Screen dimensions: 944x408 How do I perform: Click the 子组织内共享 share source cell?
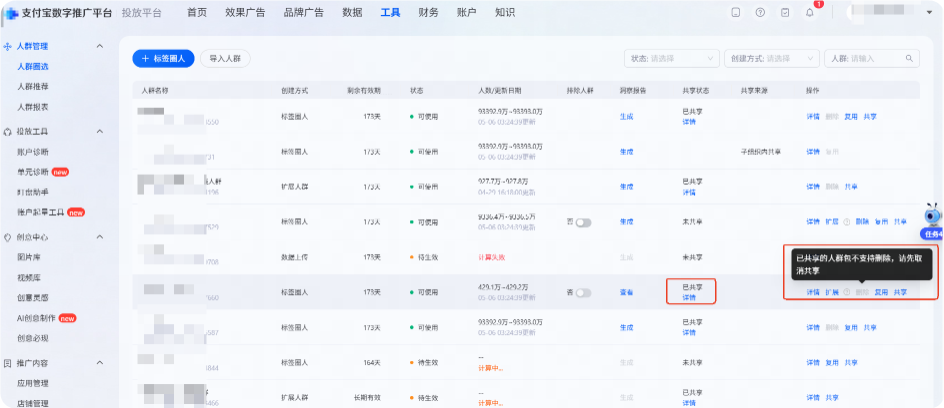[760, 152]
